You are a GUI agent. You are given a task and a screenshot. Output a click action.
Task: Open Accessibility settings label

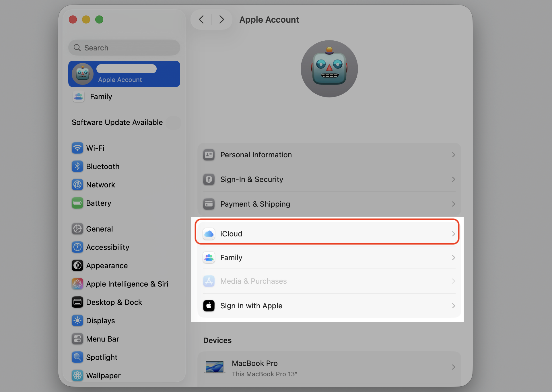point(108,247)
